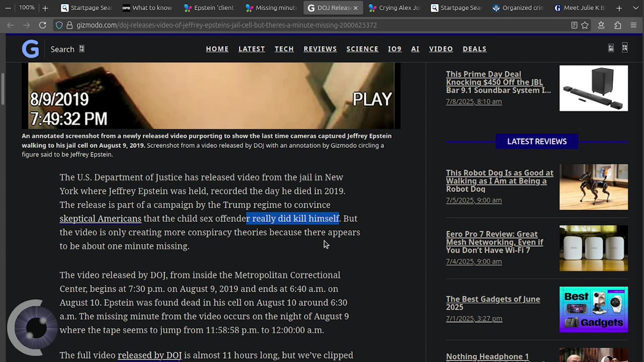Switch to Crying Alex Jones tab
The image size is (644, 362).
(x=394, y=8)
